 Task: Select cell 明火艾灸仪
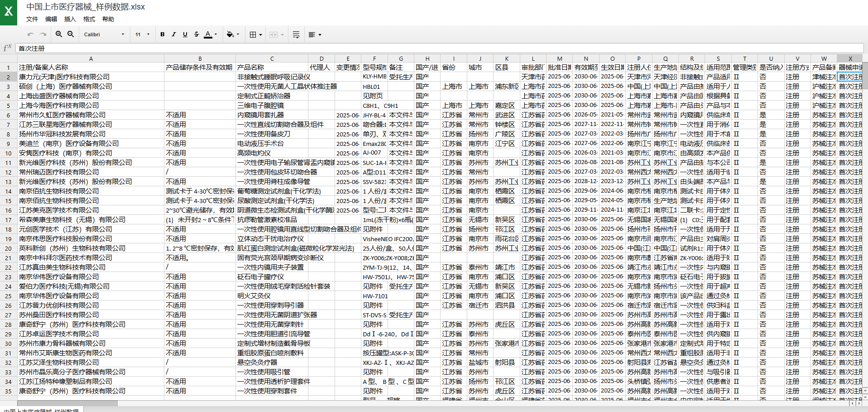(x=272, y=296)
